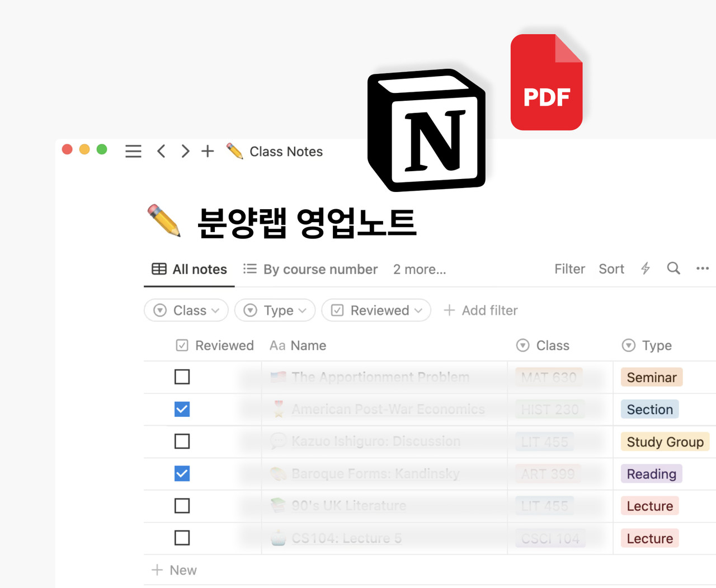Expand the Reviewed filter dropdown
Screen dimensions: 716x588
(376, 311)
